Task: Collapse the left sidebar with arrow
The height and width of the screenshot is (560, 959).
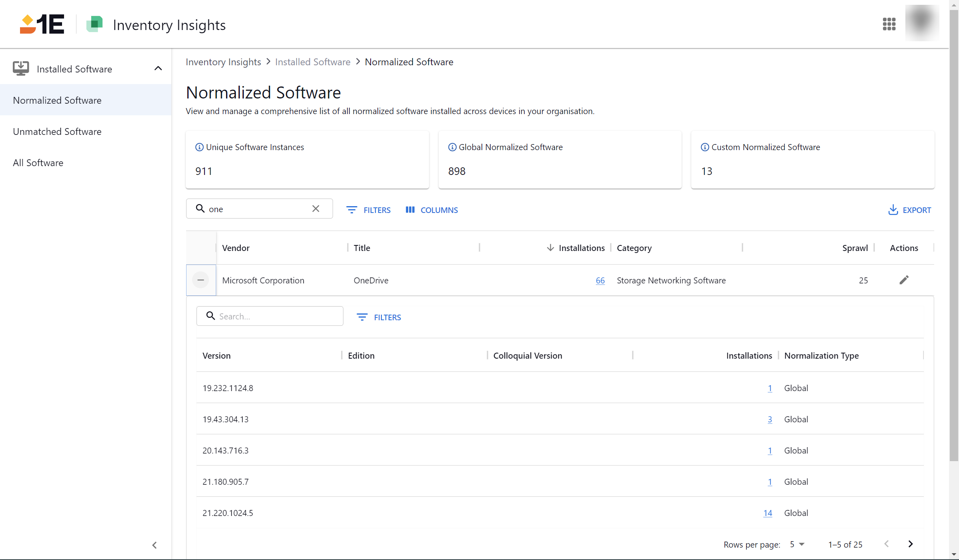Action: (x=154, y=545)
